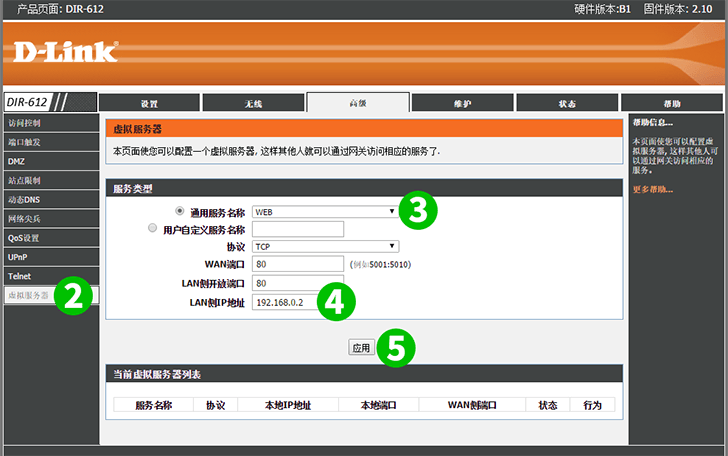Click the custom service name input field
728x456 pixels.
[x=298, y=229]
